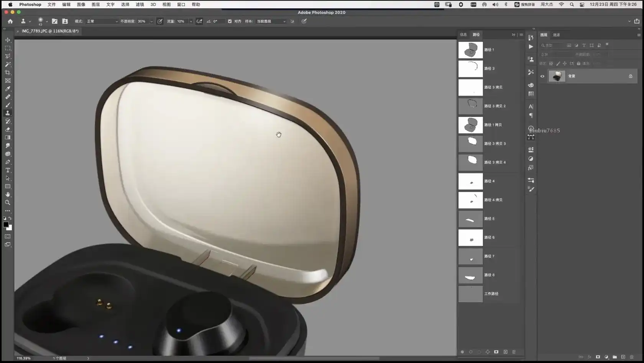Select the Eraser tool
This screenshot has width=644, height=363.
tap(8, 129)
